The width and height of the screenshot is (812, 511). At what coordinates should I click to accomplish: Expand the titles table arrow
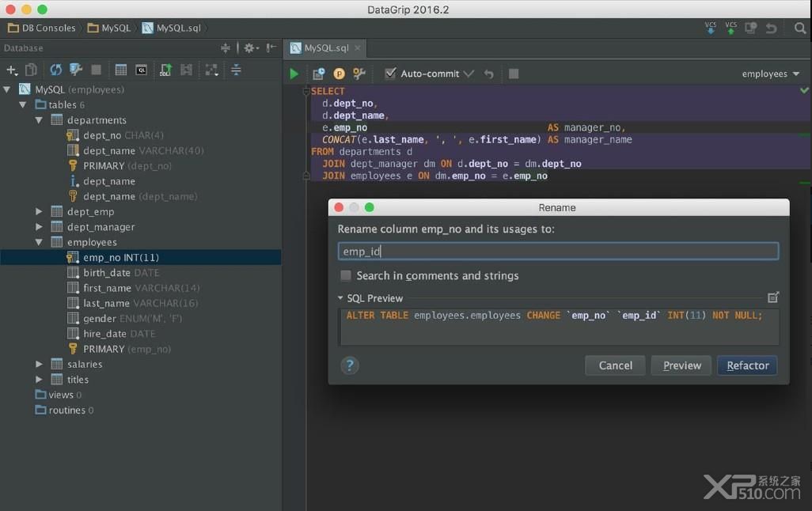point(39,380)
